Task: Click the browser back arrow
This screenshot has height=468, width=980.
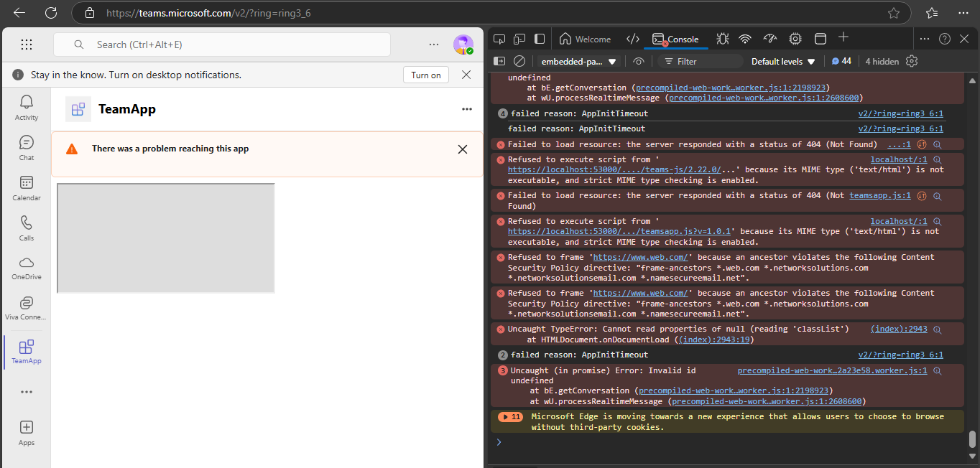Action: 19,13
